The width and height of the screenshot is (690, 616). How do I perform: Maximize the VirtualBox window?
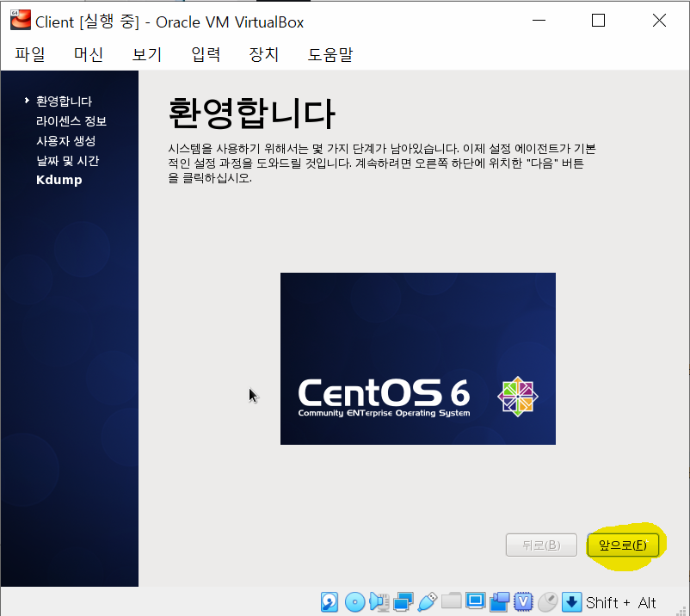pos(598,21)
